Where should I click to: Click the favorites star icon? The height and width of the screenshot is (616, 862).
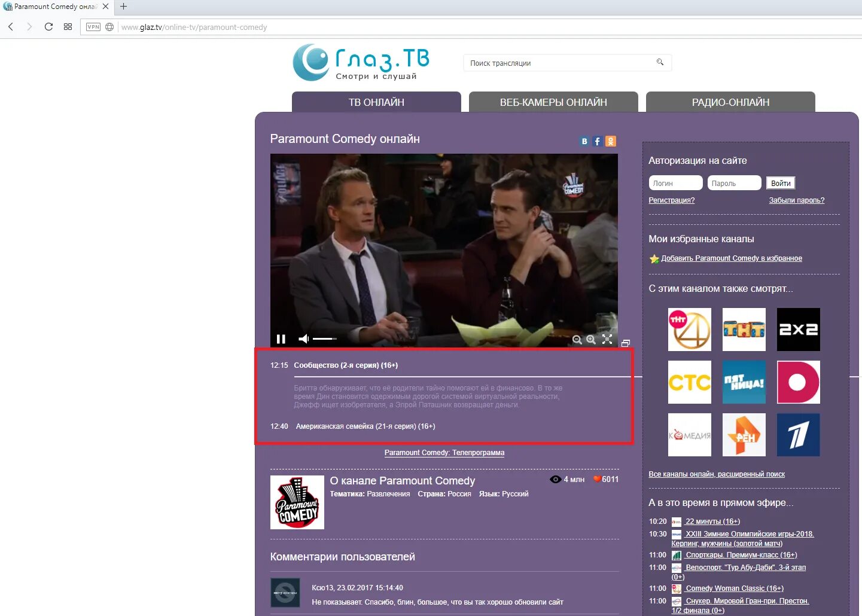654,259
